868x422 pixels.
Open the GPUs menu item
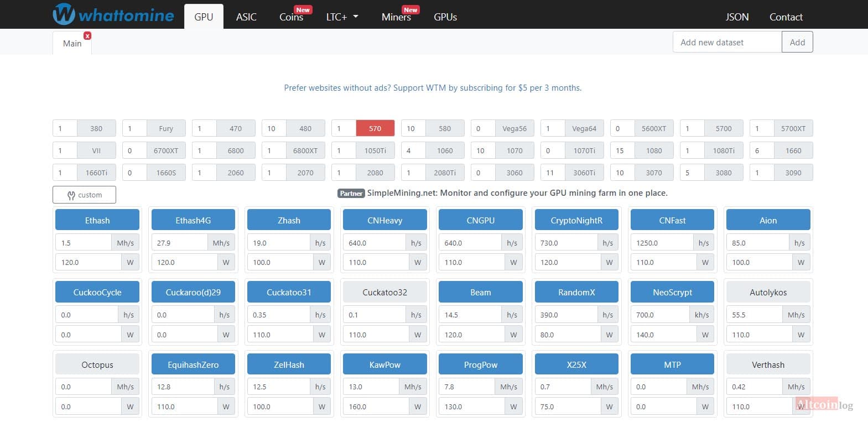[445, 17]
